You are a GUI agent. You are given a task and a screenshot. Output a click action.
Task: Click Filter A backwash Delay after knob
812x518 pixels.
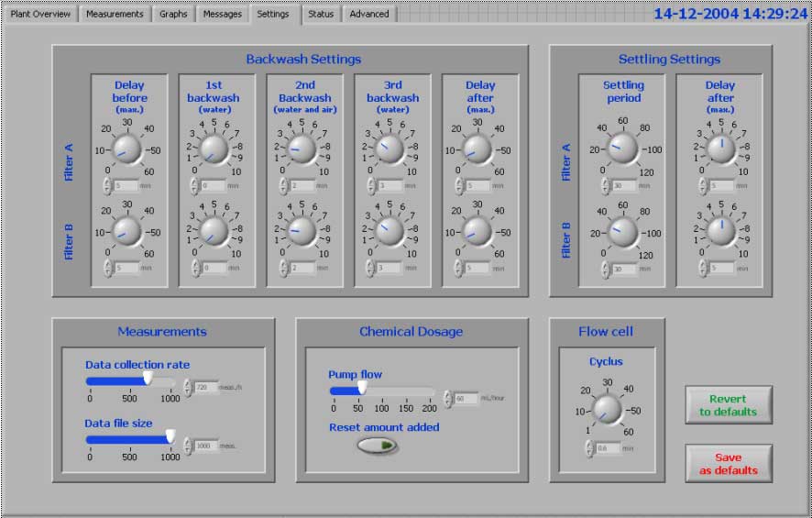477,149
